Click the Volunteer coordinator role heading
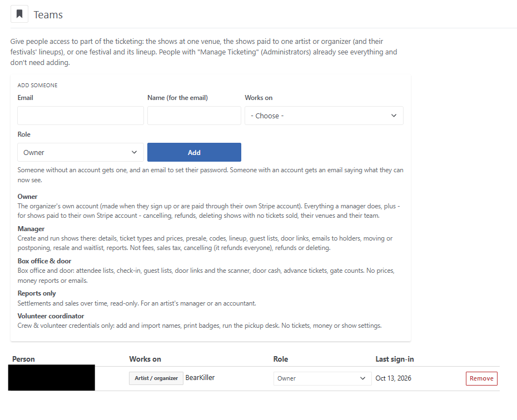517x420 pixels. click(x=51, y=316)
